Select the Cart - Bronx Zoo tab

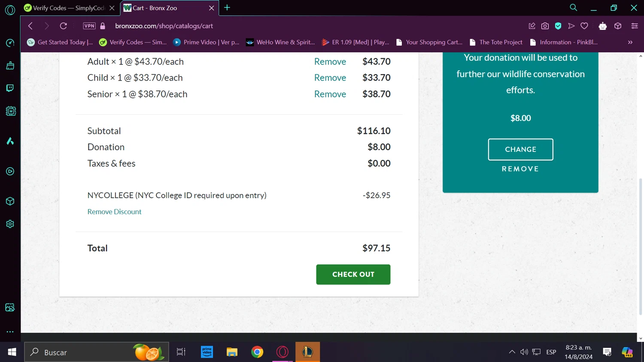pos(170,8)
